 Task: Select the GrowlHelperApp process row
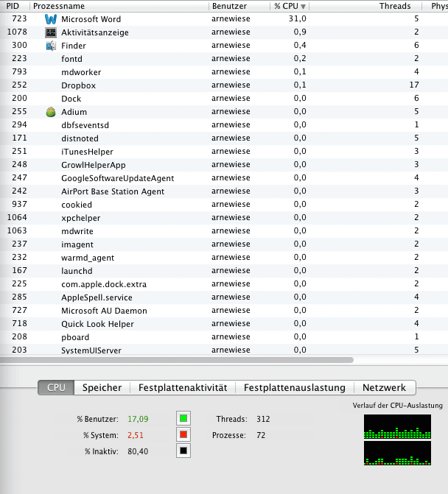coord(224,165)
